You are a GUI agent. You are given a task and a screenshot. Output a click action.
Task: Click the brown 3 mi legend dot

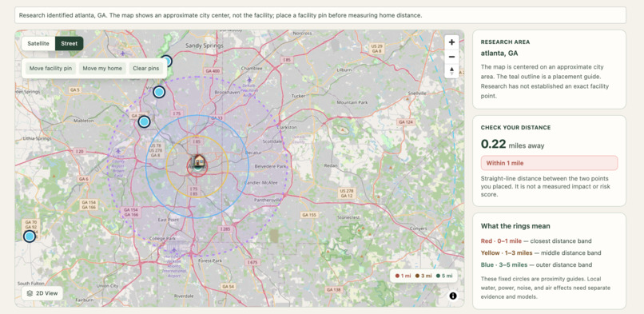point(418,276)
